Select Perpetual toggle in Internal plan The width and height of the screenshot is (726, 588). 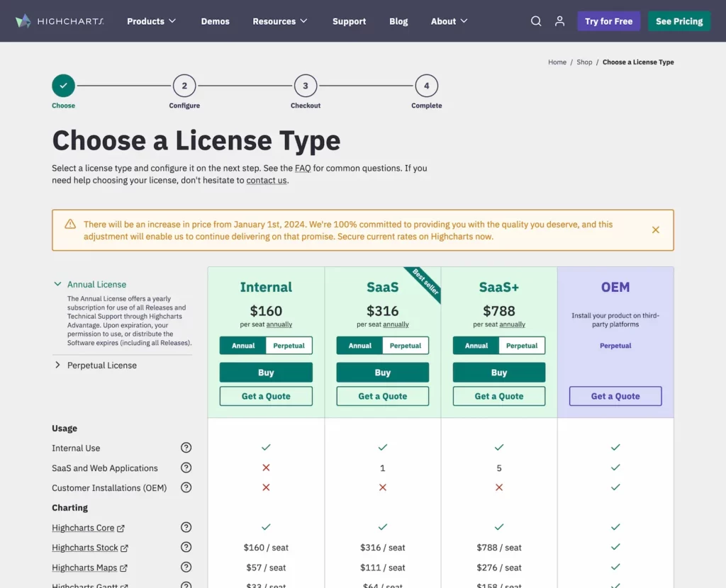pyautogui.click(x=289, y=346)
